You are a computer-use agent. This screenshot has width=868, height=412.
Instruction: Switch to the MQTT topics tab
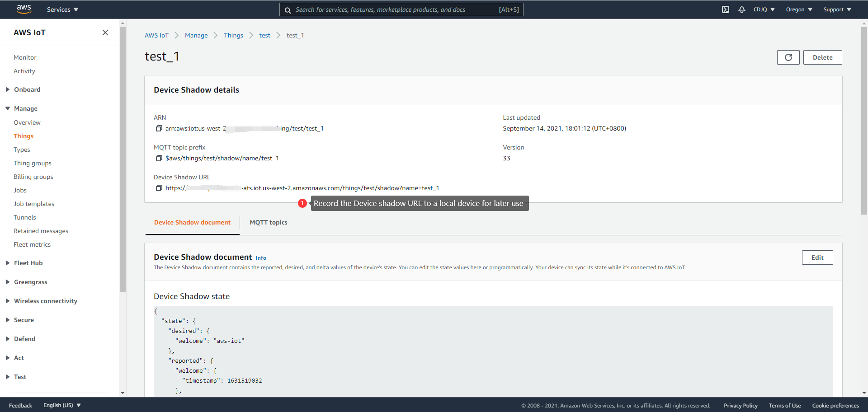269,222
